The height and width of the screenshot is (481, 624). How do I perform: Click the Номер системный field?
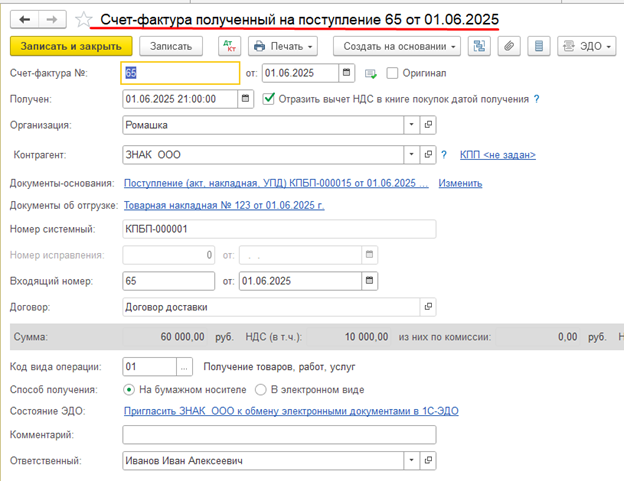click(279, 229)
